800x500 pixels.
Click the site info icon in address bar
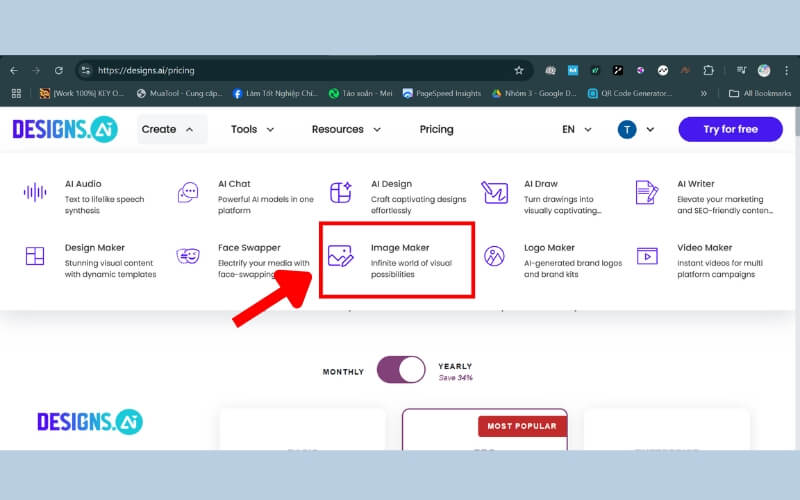pos(86,70)
